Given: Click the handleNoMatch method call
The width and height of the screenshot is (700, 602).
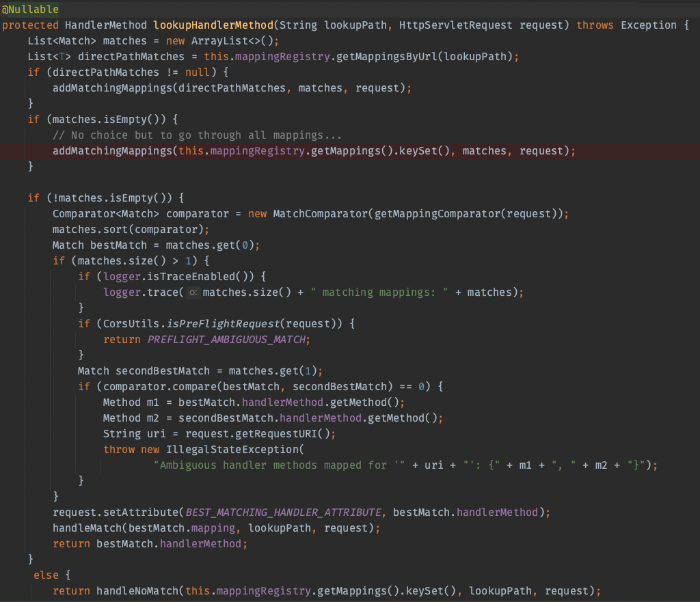Looking at the screenshot, I should coord(133,591).
